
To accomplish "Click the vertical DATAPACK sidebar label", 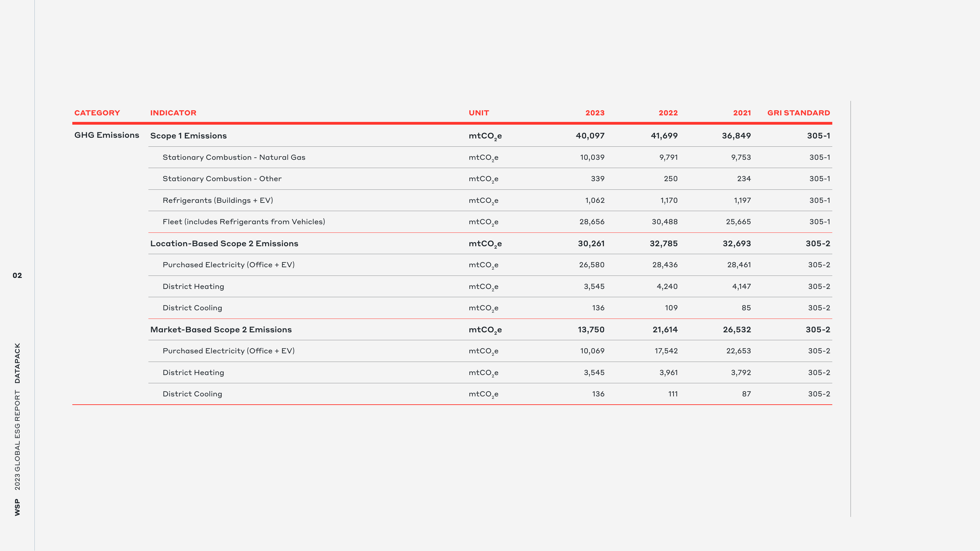I will click(18, 363).
